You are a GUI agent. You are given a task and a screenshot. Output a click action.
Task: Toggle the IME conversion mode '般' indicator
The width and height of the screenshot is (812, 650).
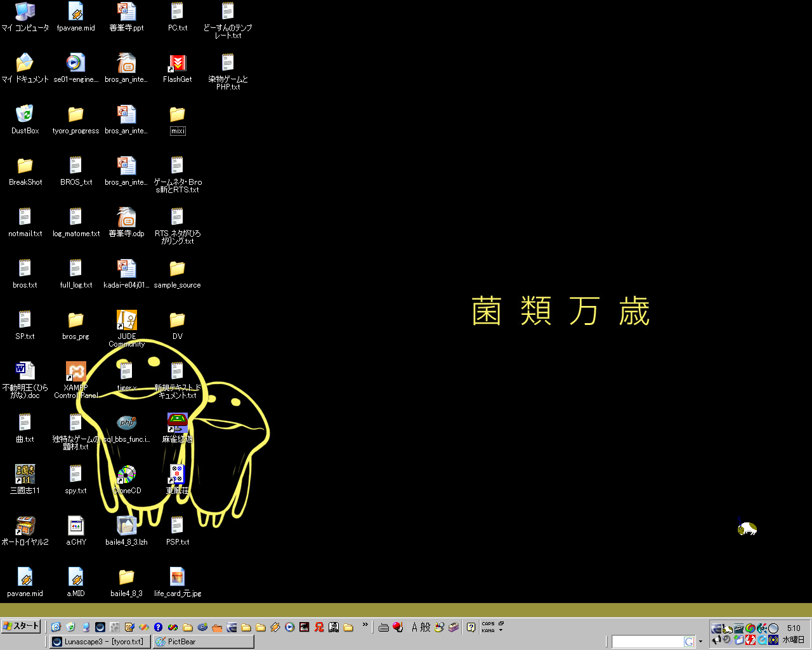[425, 627]
